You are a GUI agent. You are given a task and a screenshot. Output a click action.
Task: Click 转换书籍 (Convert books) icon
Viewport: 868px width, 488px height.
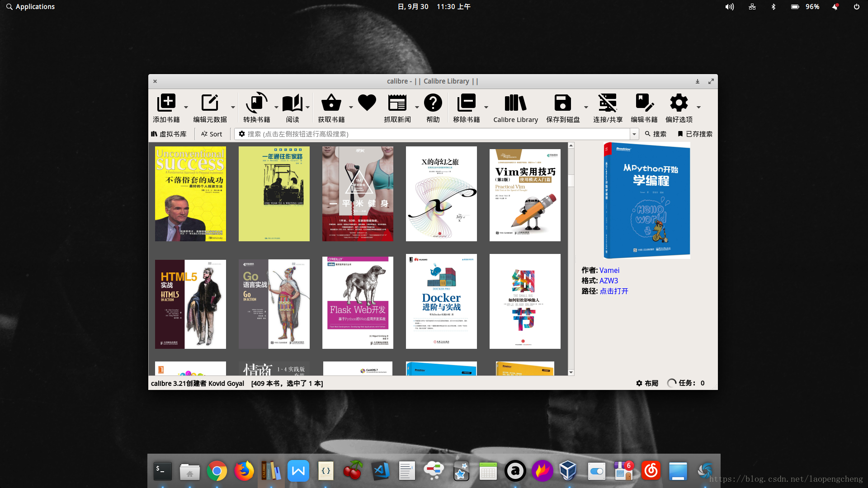[x=256, y=103]
